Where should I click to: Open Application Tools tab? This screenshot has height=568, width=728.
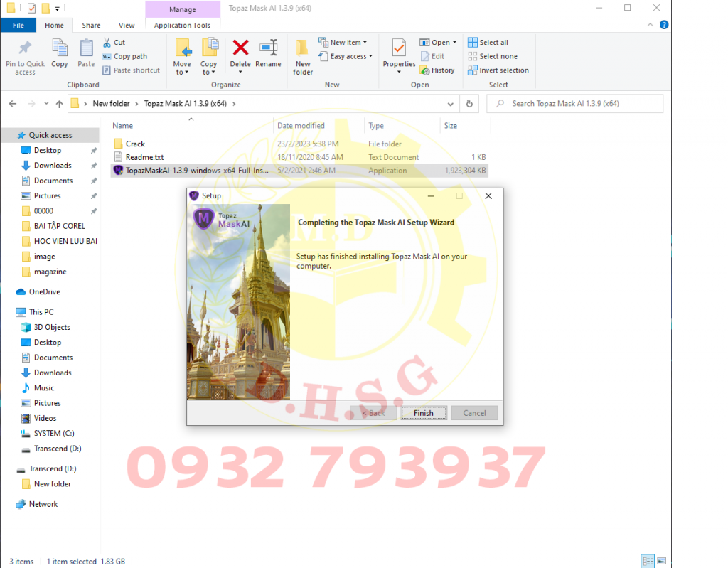[182, 25]
